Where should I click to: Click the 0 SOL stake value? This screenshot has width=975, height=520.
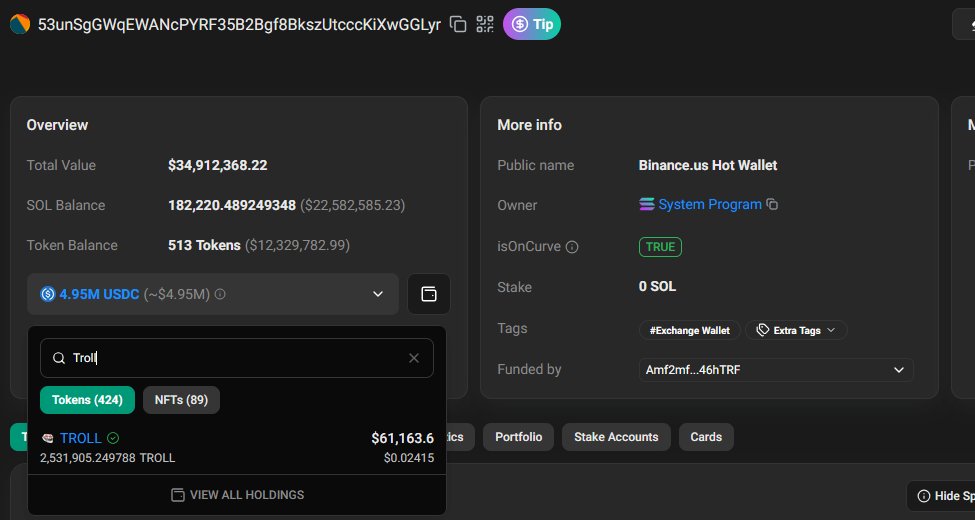657,287
